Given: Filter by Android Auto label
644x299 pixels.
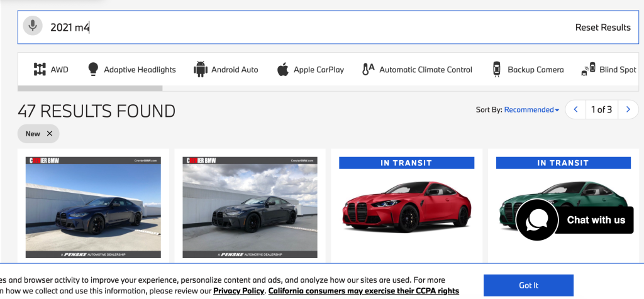Looking at the screenshot, I should coord(235,70).
